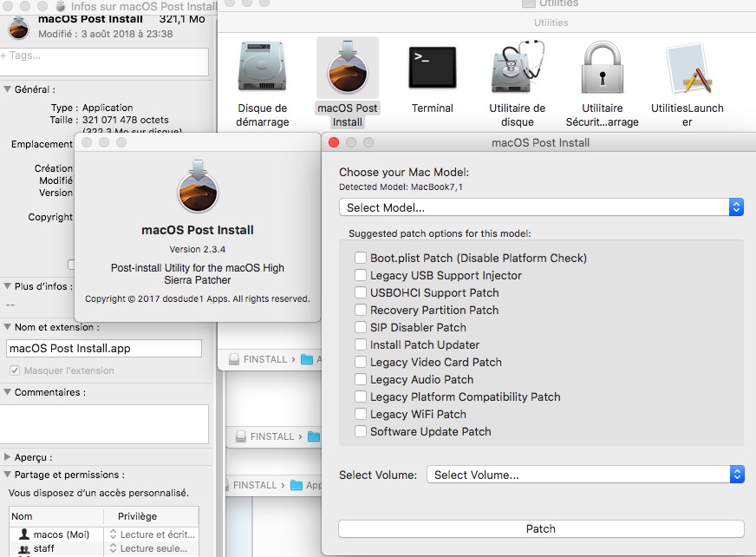Change privilege for macos (Moi)
The height and width of the screenshot is (557, 756).
pyautogui.click(x=152, y=534)
